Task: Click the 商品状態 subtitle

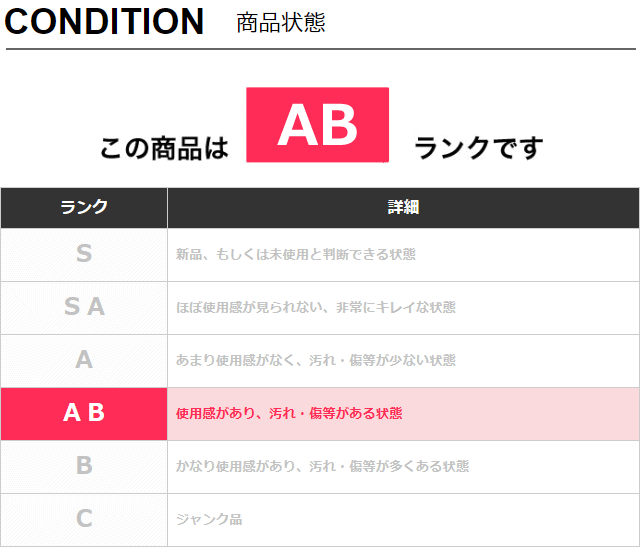Action: tap(281, 23)
